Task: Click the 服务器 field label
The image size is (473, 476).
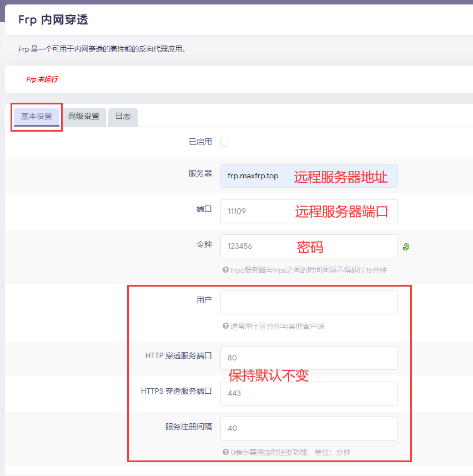Action: pyautogui.click(x=200, y=173)
